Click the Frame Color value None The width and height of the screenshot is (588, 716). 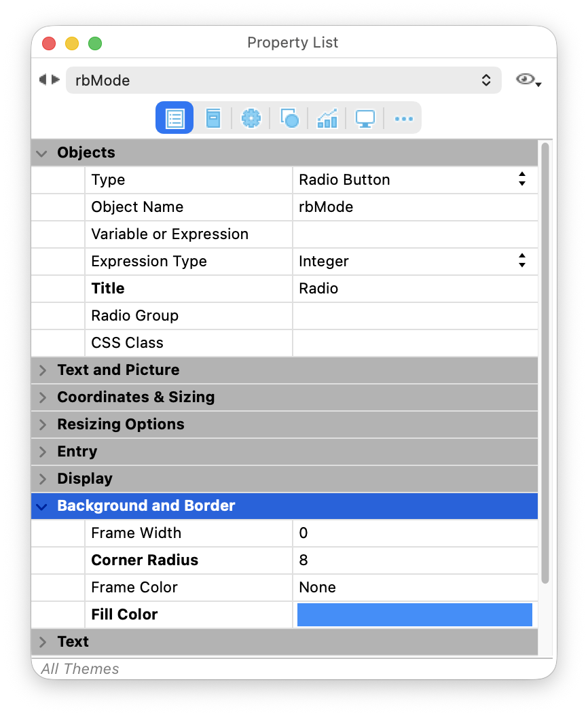pos(415,587)
